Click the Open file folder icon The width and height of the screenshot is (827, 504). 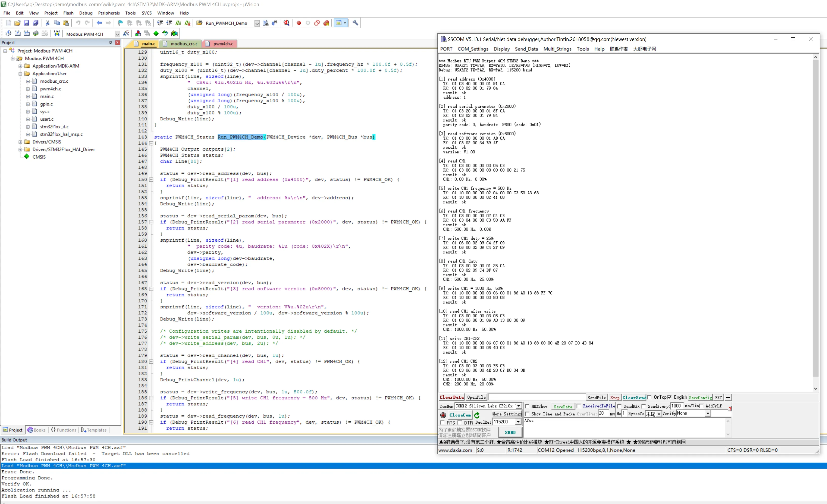tap(17, 23)
